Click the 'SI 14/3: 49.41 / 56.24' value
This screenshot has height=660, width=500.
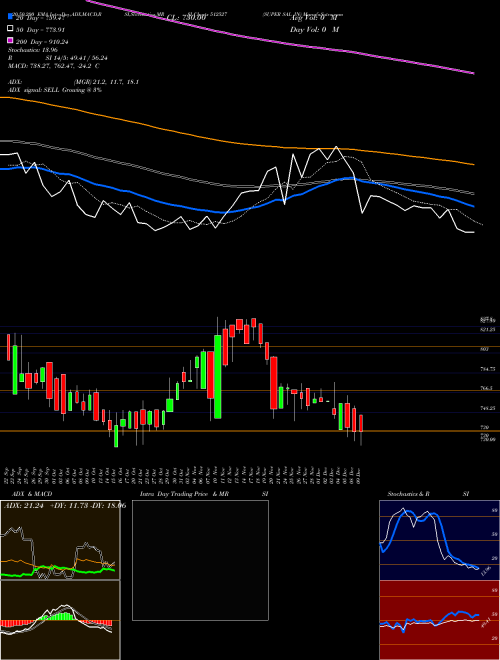pyautogui.click(x=77, y=58)
